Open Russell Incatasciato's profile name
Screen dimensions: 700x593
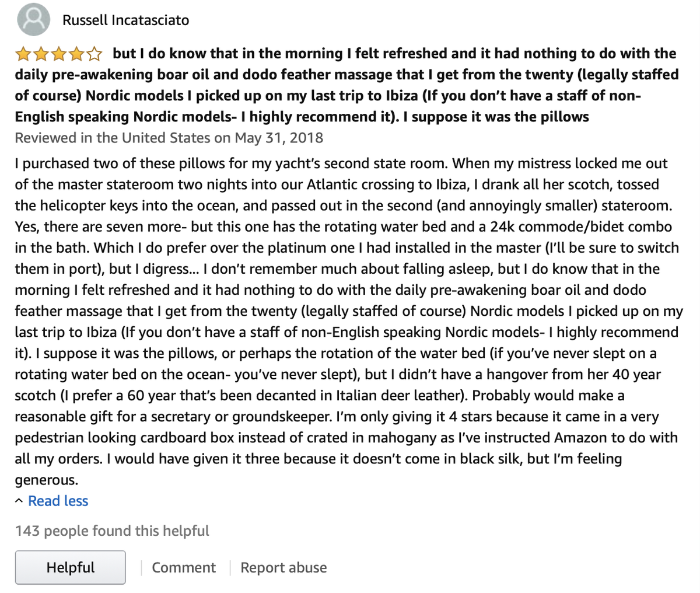(x=126, y=20)
